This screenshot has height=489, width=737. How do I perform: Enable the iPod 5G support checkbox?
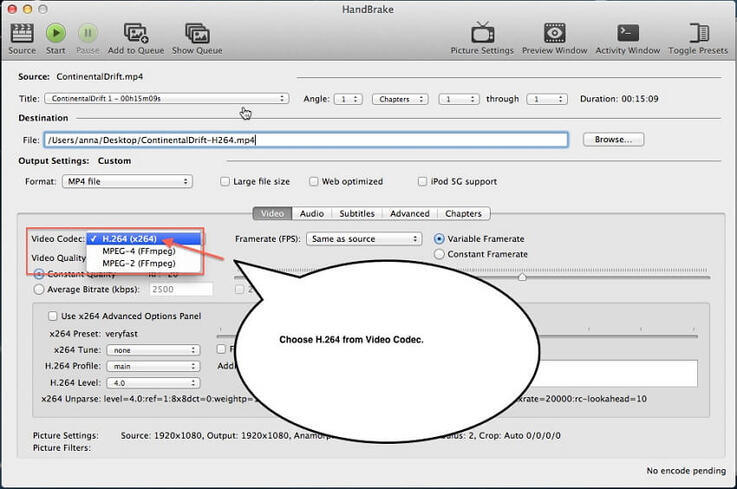(x=423, y=181)
